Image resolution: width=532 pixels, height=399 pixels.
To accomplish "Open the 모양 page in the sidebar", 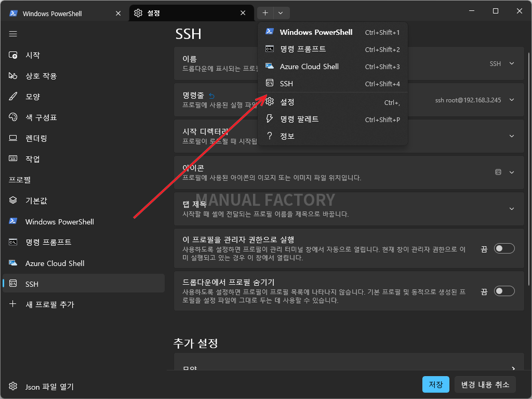I will [84, 97].
